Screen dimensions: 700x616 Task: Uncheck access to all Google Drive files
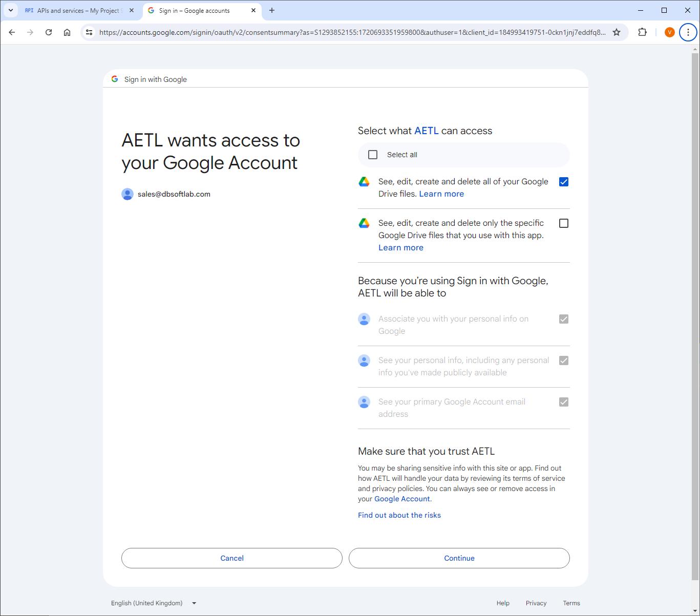click(x=564, y=182)
